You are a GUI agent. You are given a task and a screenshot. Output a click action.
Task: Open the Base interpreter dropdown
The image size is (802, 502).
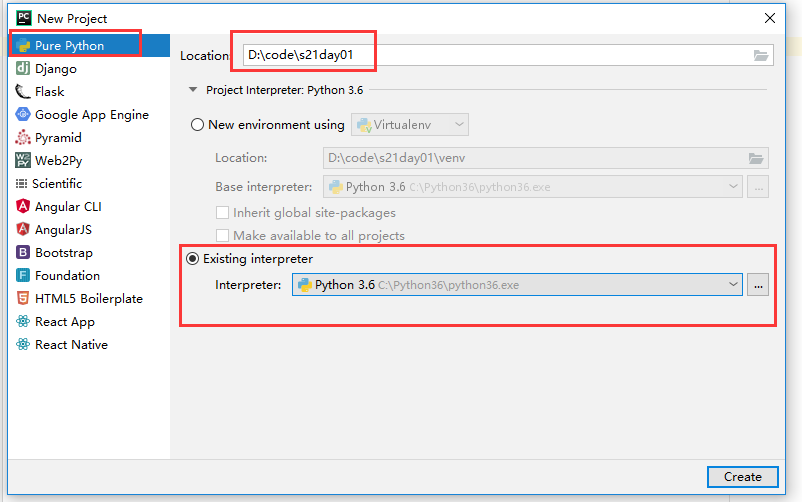click(x=532, y=187)
